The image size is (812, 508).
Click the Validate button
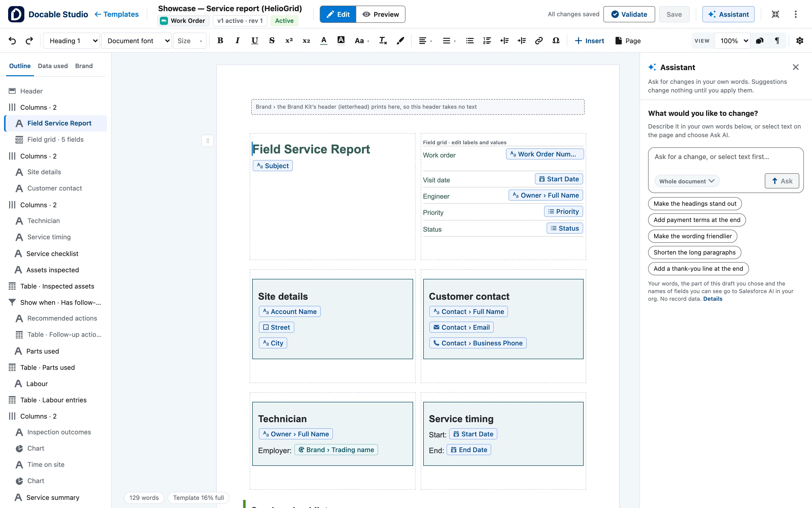[x=629, y=14]
